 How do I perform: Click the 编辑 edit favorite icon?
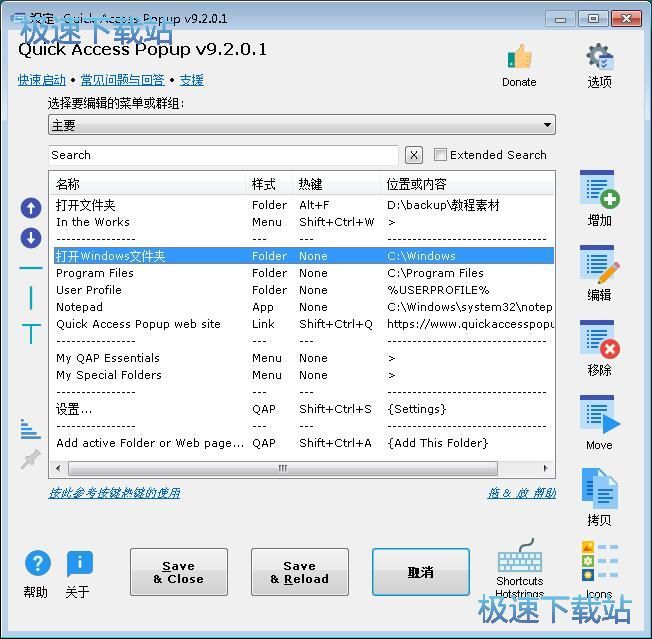tap(599, 264)
